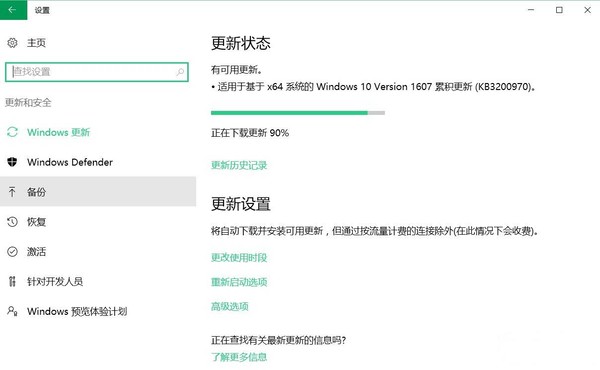Click the Windows 更新 sync icon
600x370 pixels.
(x=12, y=132)
